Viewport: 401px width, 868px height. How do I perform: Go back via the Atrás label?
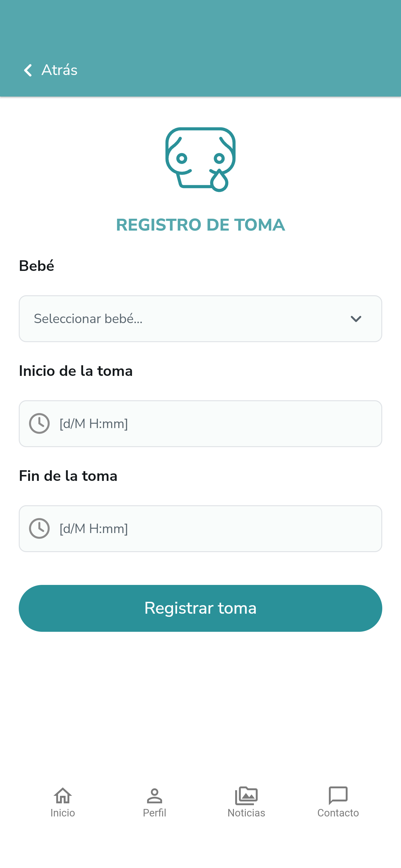click(59, 70)
